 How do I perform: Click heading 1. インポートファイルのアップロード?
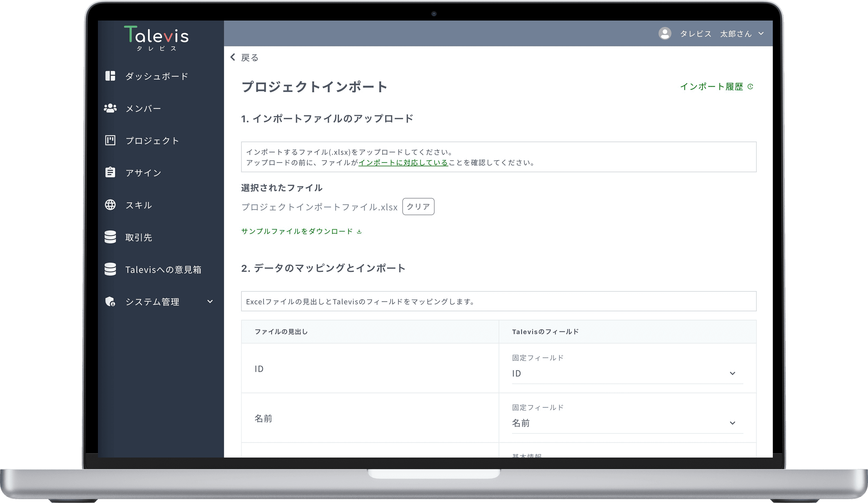327,119
